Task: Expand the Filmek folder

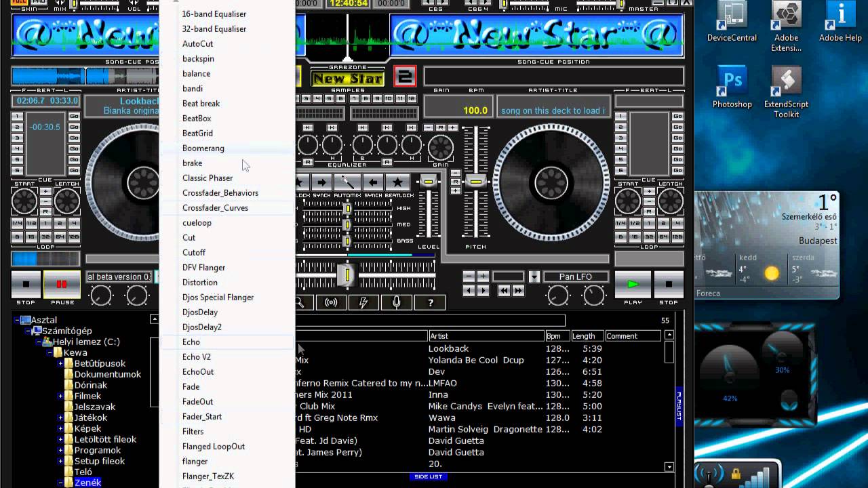Action: click(60, 396)
